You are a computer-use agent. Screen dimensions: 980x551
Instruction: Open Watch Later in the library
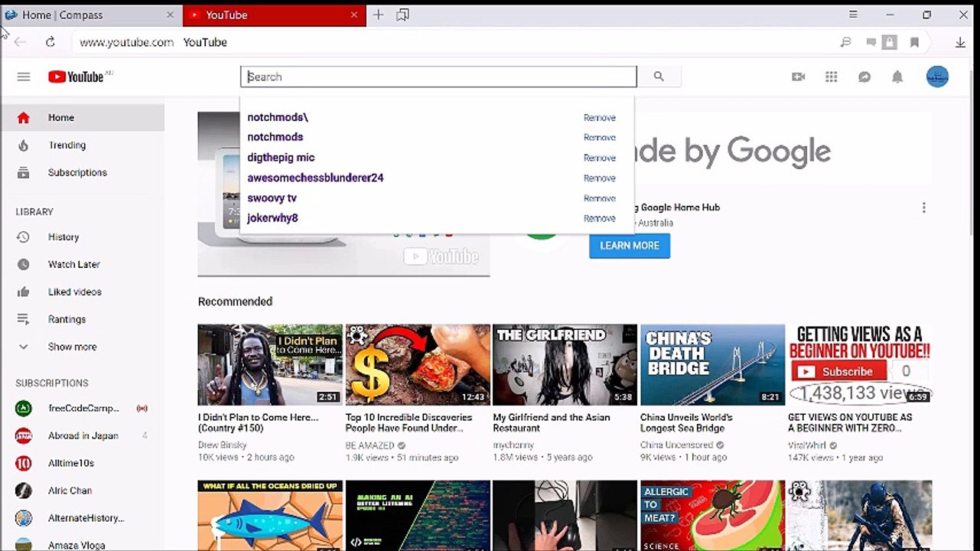tap(82, 265)
